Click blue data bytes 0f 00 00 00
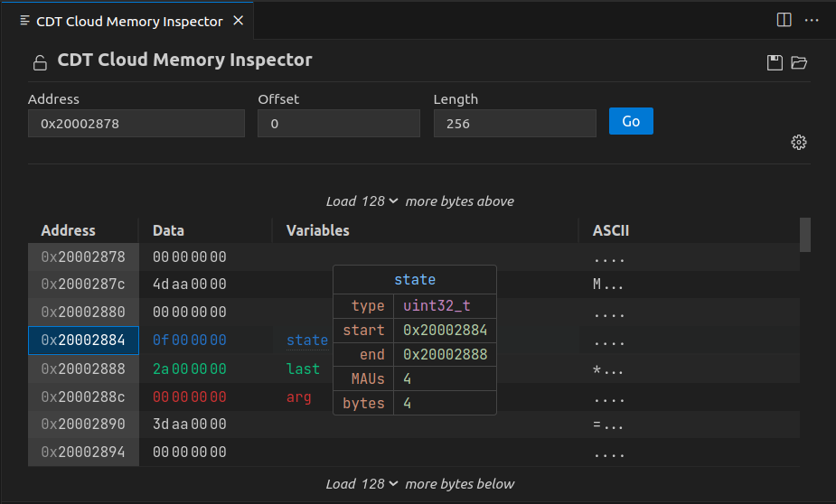 click(x=189, y=340)
